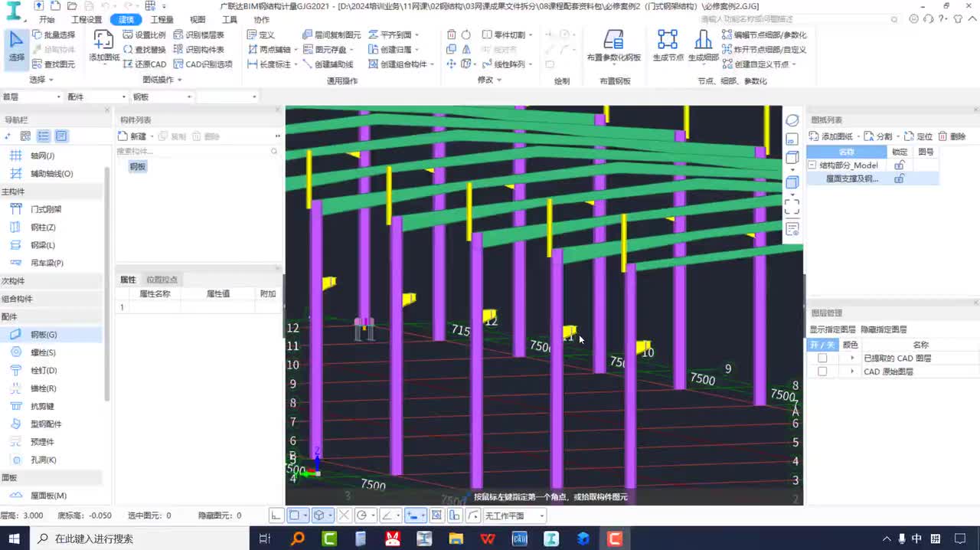Click 生成细部 generate detail

(703, 46)
